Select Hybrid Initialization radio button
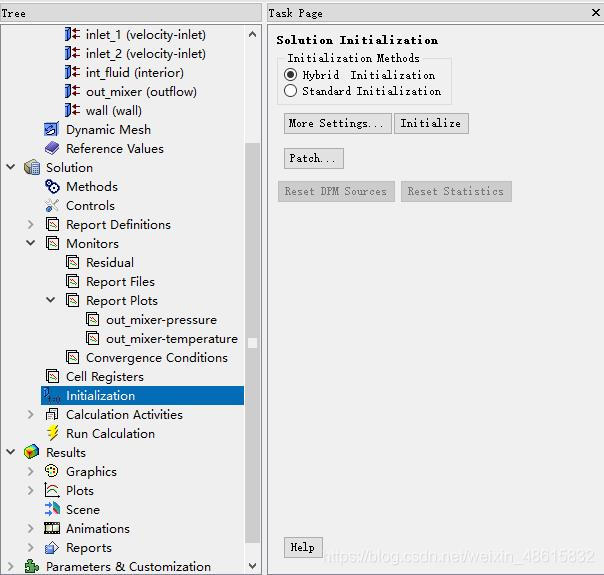Viewport: 604px width, 575px height. (x=291, y=75)
